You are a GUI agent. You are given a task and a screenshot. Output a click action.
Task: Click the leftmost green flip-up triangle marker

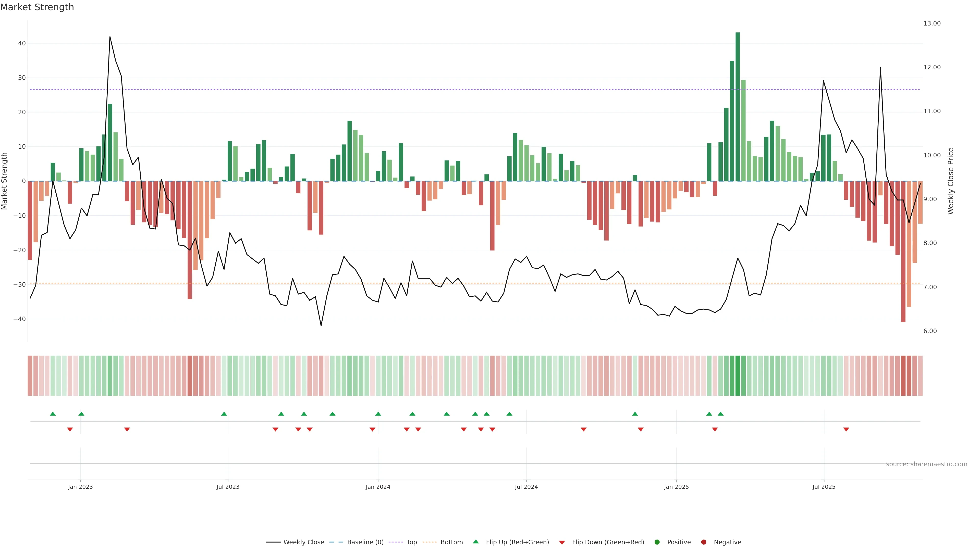point(53,414)
